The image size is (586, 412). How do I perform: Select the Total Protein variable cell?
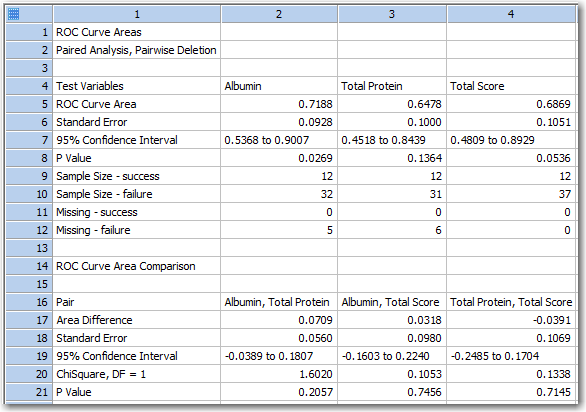tap(392, 86)
